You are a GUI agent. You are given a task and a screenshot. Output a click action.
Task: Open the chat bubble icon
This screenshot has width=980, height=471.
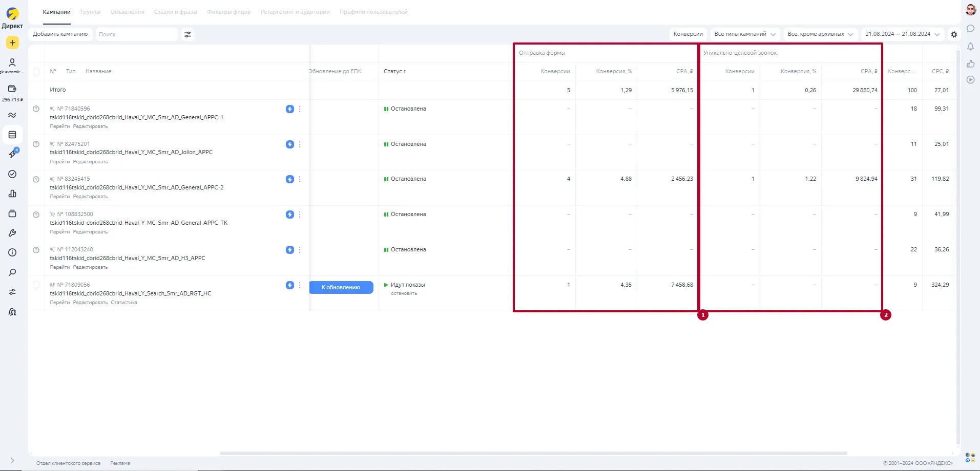tap(970, 29)
